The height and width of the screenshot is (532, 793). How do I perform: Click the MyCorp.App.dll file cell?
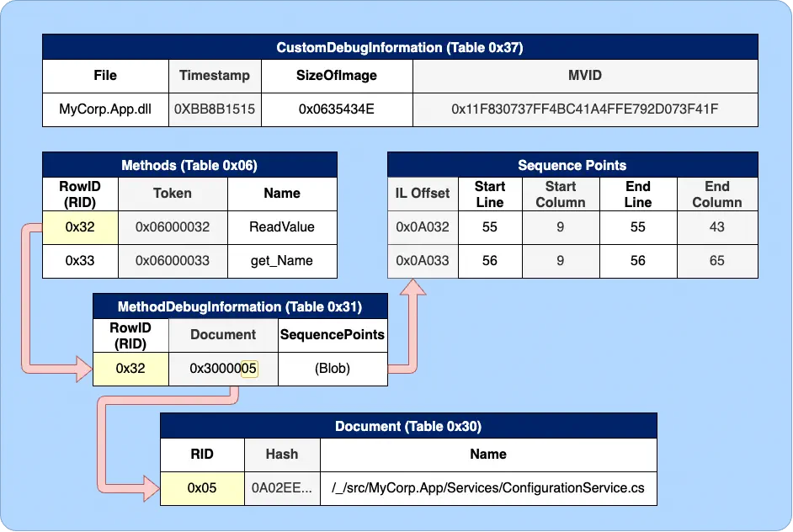coord(104,109)
